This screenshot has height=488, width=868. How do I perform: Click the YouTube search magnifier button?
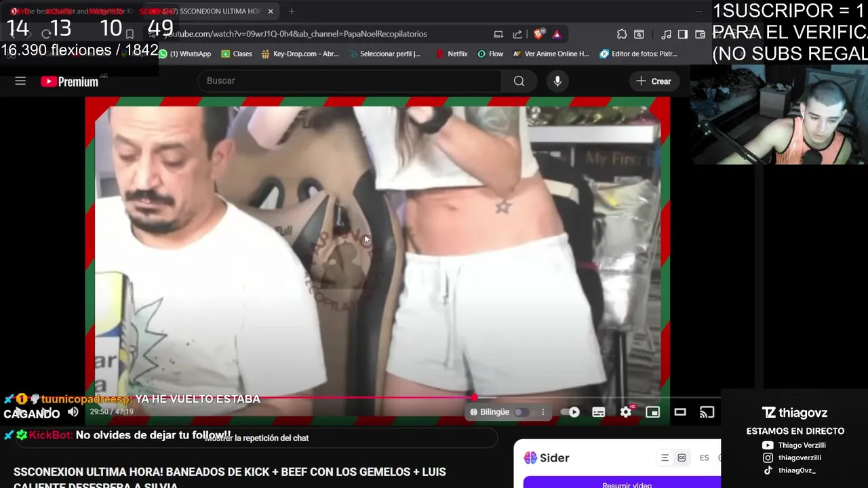click(x=519, y=81)
